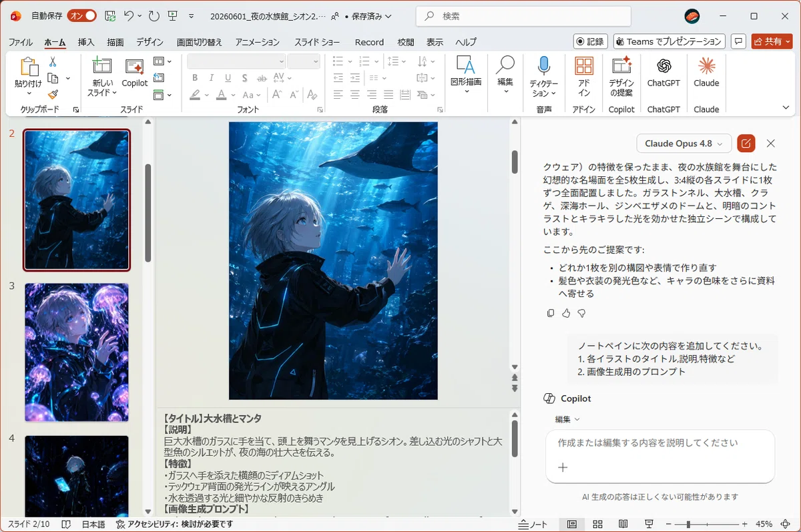801x532 pixels.
Task: Increase list indent level
Action: click(x=355, y=78)
